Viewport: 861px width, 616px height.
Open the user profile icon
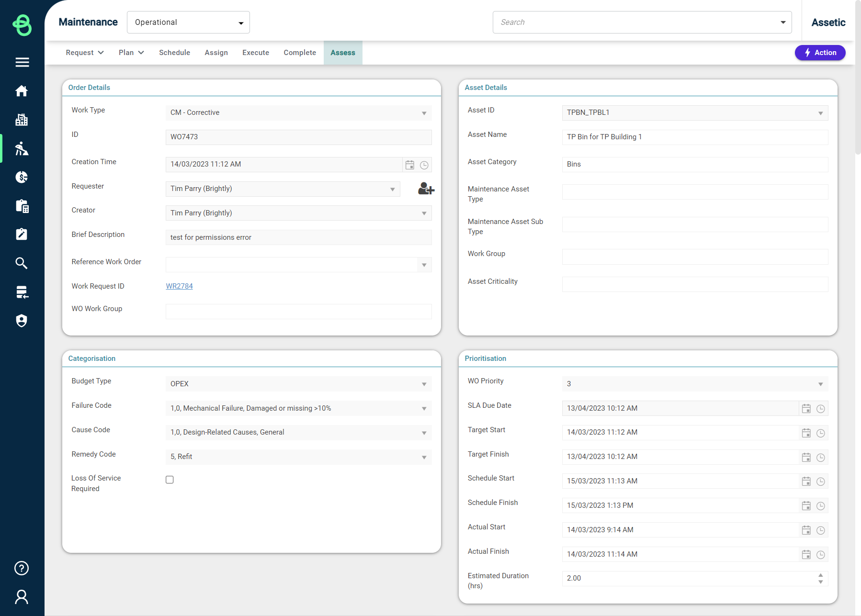(x=22, y=597)
